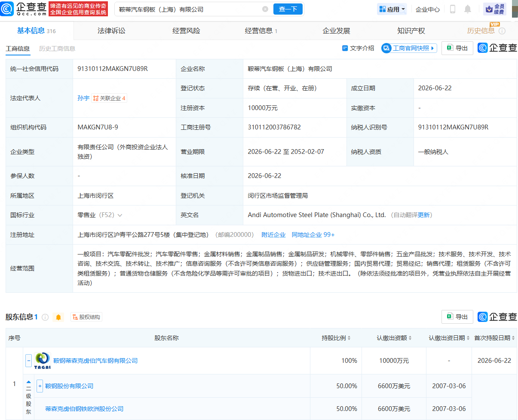Viewport: 518px width, 420px height.
Task: Export business info with 导出 button
Action: click(457, 48)
